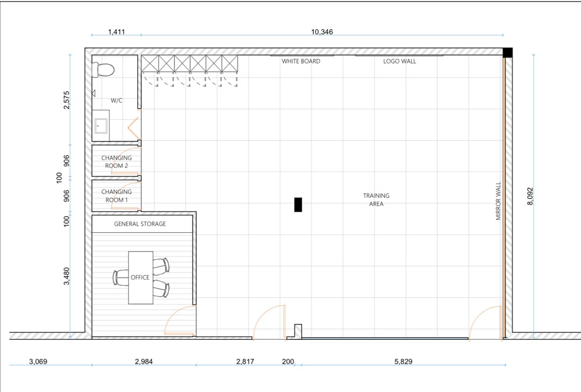Select the 1,411 dimension text
581x392 pixels.
(x=116, y=32)
